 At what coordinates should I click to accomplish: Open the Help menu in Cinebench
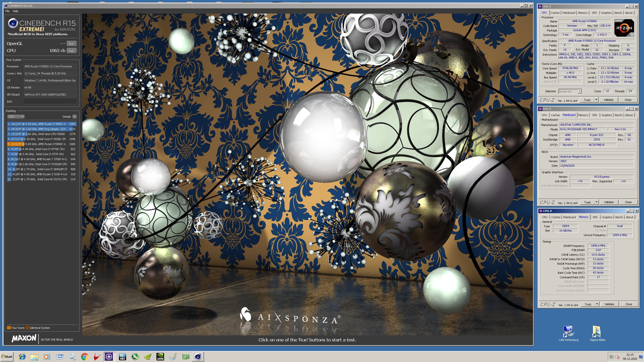pyautogui.click(x=16, y=11)
